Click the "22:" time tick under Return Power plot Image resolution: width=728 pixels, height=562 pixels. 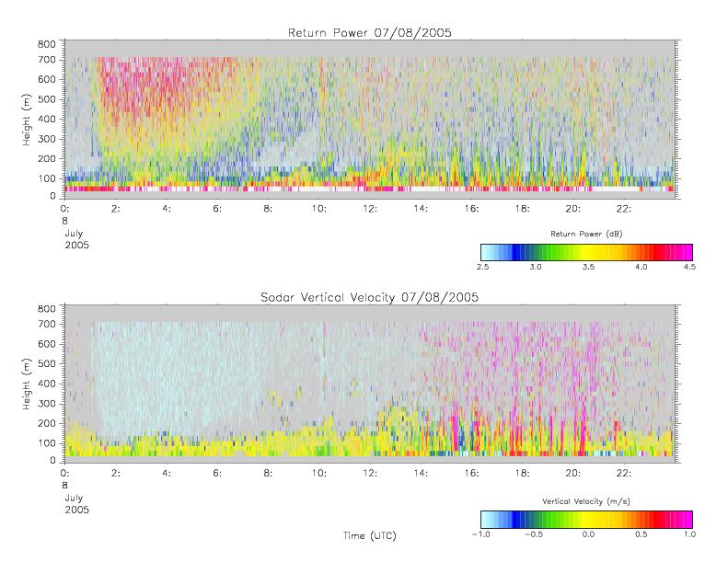click(x=624, y=209)
